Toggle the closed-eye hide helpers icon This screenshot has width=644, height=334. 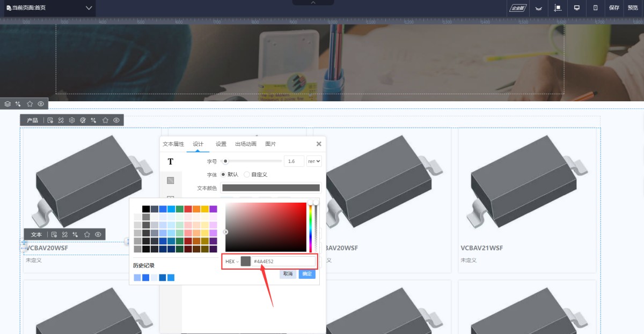coord(539,8)
